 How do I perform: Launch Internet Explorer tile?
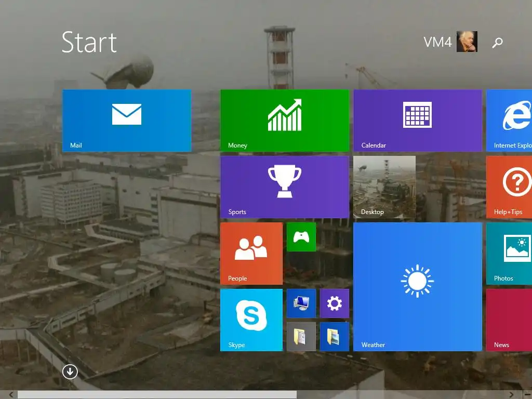(509, 121)
